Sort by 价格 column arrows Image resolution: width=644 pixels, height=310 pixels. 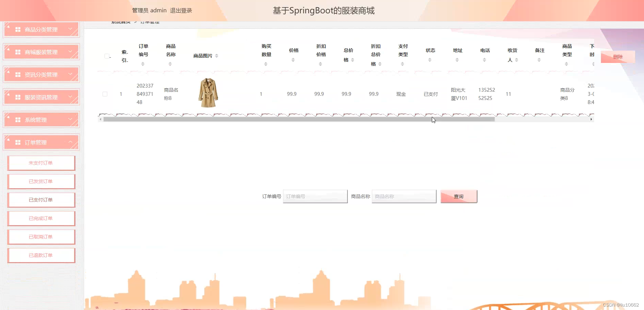pyautogui.click(x=293, y=60)
